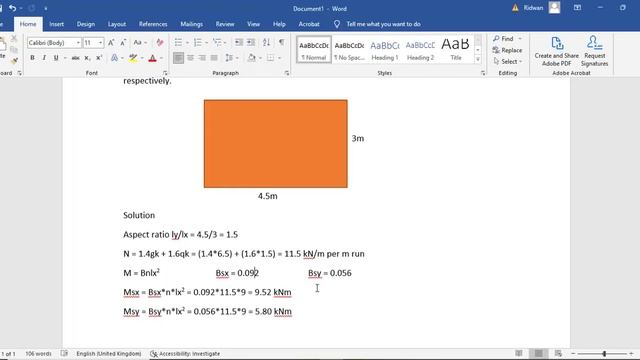Select Align Right
This screenshot has width=640, height=360.
[202, 58]
